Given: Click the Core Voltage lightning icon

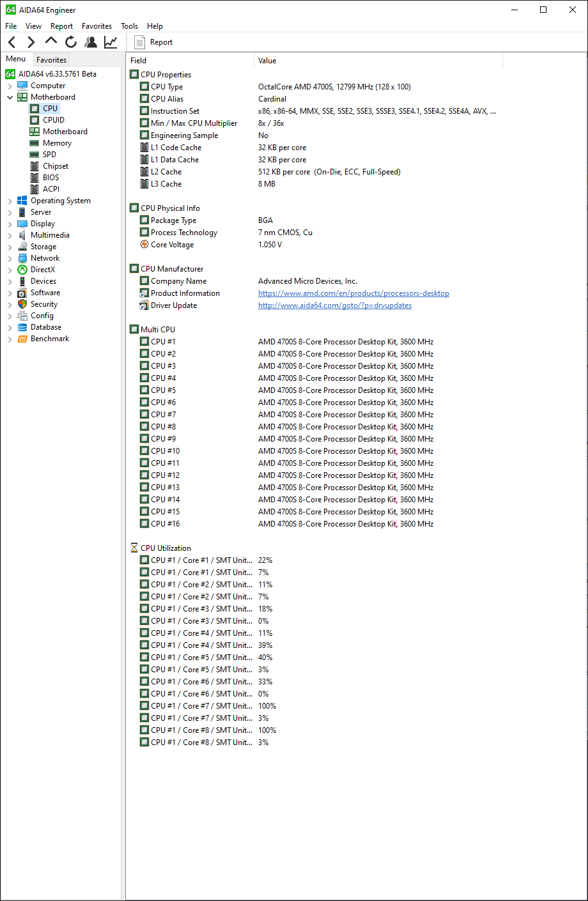Looking at the screenshot, I should pos(144,245).
